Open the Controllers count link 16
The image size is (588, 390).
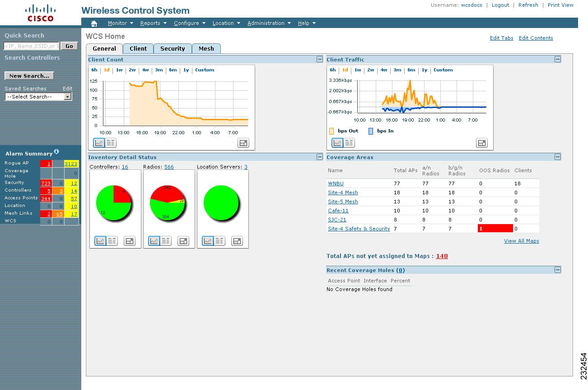[125, 167]
